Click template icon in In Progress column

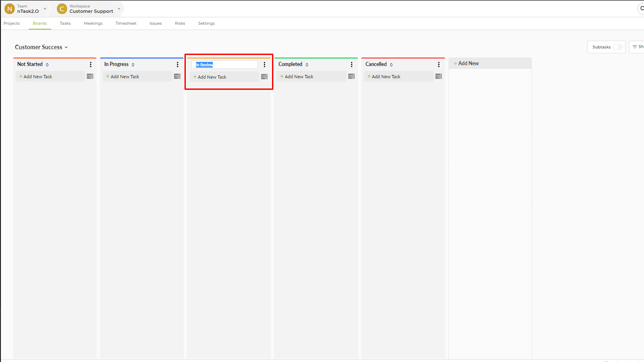[x=177, y=76]
